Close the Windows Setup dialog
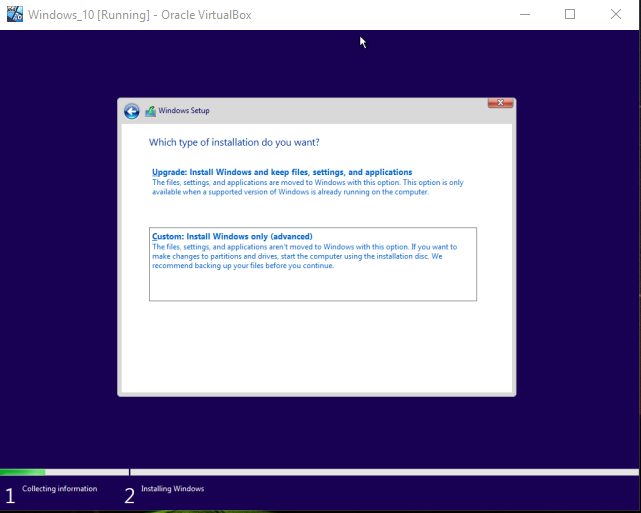Screen dimensions: 641x513 [x=501, y=103]
